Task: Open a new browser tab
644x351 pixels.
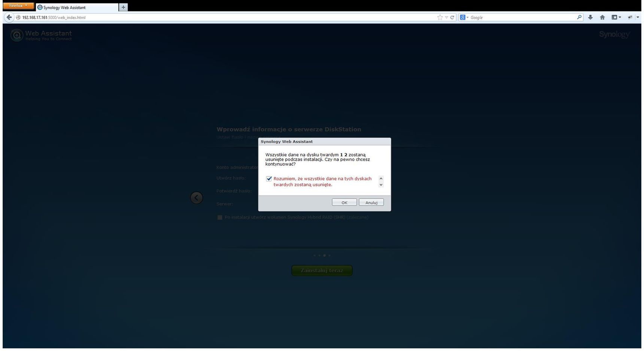Action: (123, 7)
